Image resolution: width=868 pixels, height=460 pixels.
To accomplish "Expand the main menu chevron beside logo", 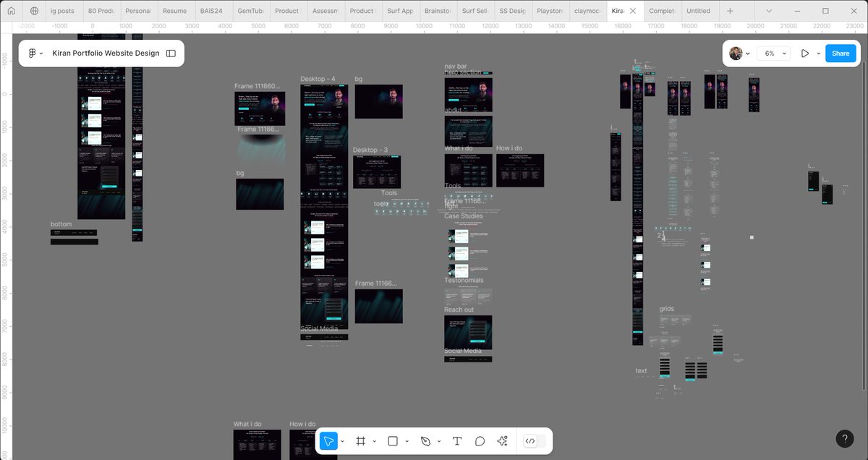I will pos(41,54).
